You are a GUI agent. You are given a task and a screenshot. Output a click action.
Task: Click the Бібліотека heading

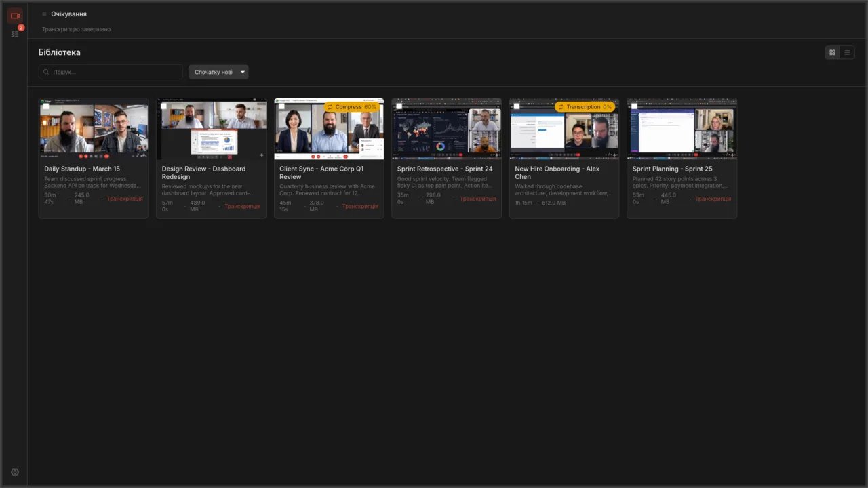(x=60, y=52)
